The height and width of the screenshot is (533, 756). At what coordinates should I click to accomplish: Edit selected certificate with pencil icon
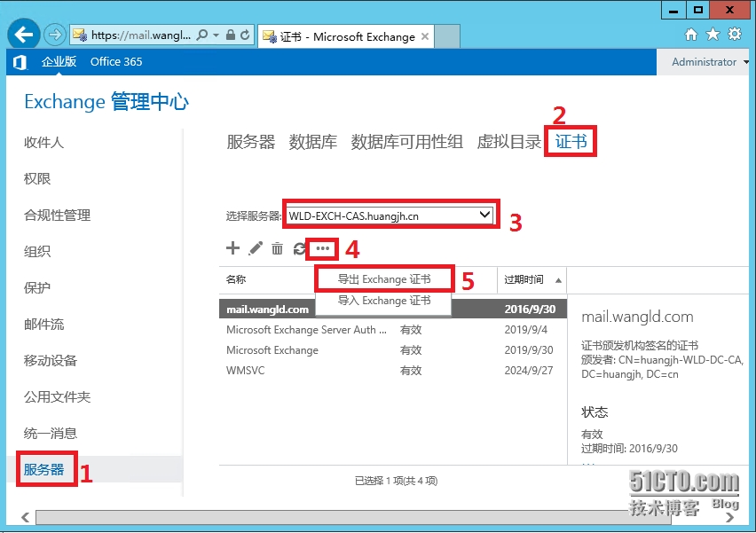[255, 248]
